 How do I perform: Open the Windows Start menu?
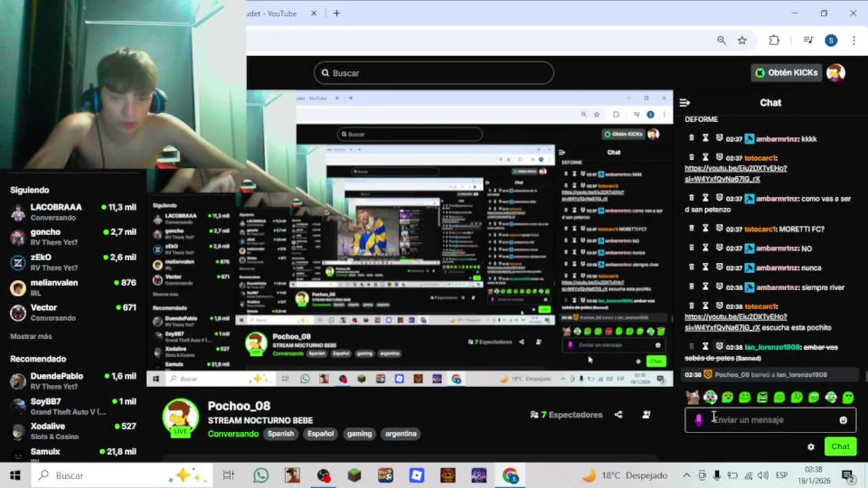15,476
